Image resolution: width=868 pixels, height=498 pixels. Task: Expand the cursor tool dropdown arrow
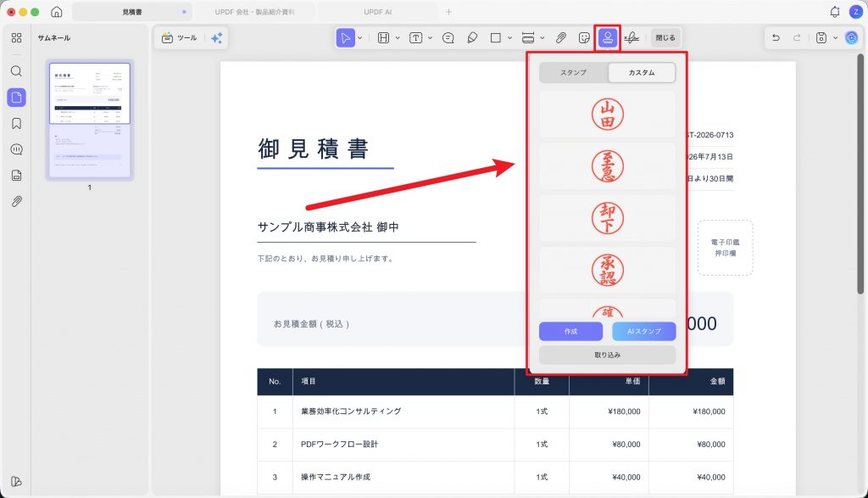pos(359,37)
